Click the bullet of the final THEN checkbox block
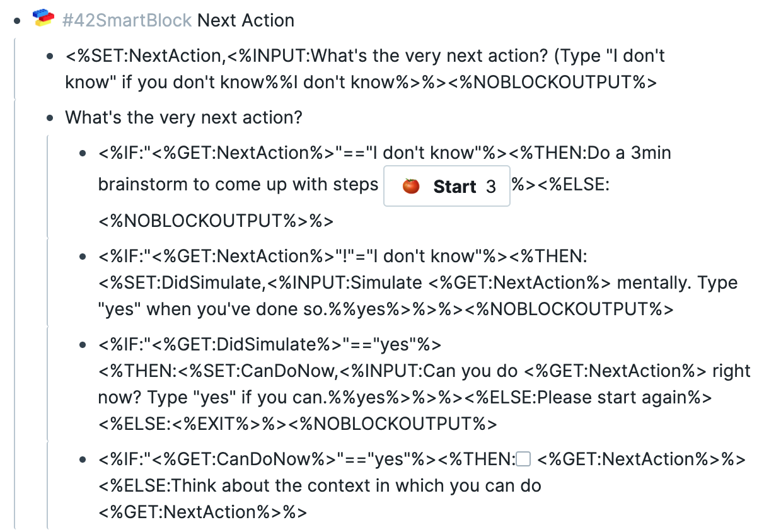Image resolution: width=764 pixels, height=532 pixels. 83,459
